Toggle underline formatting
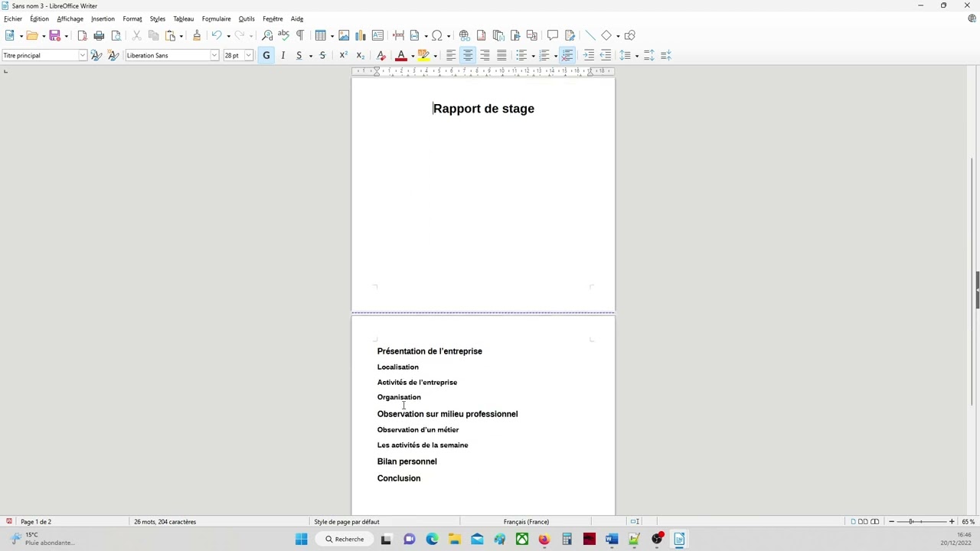This screenshot has width=980, height=551. click(x=299, y=55)
